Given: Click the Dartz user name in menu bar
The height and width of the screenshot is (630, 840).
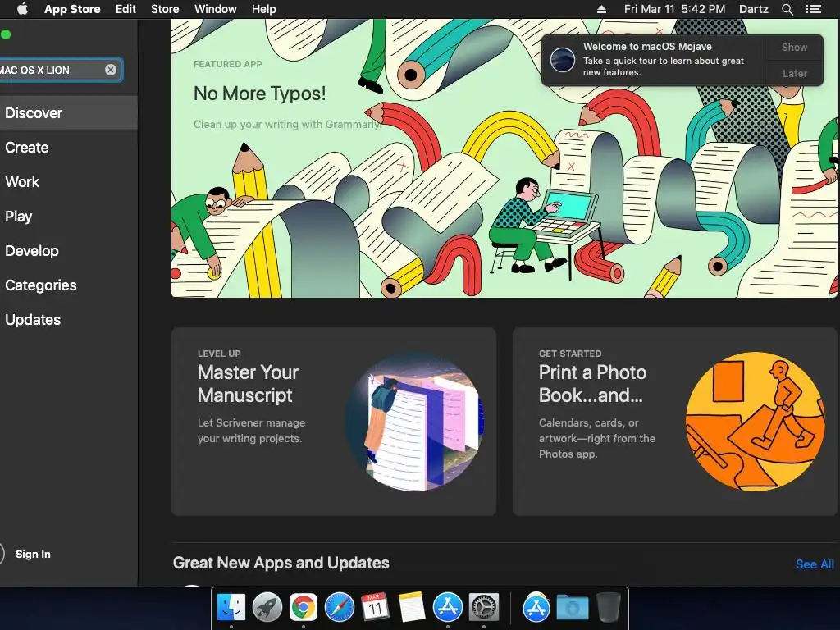Looking at the screenshot, I should coord(753,9).
